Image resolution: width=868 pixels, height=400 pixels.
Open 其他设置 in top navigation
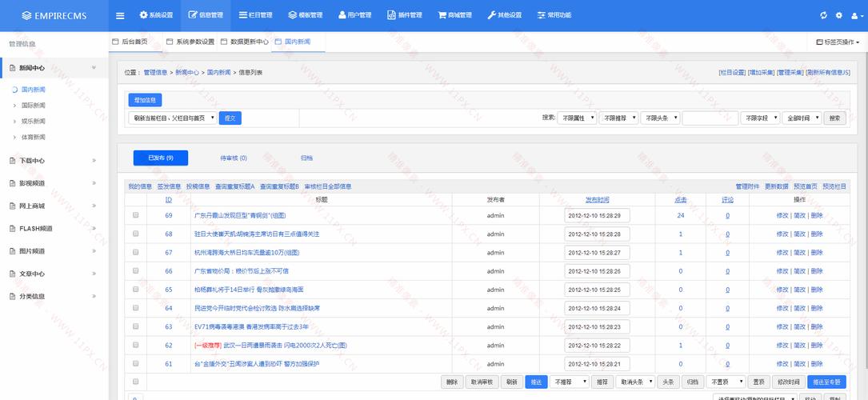504,15
